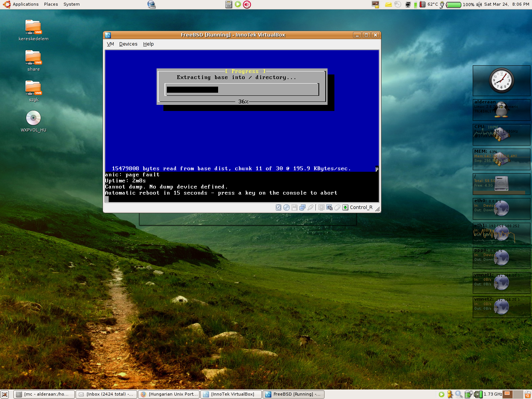
Task: Click the Show Desktop button in bottom panel
Action: point(5,394)
